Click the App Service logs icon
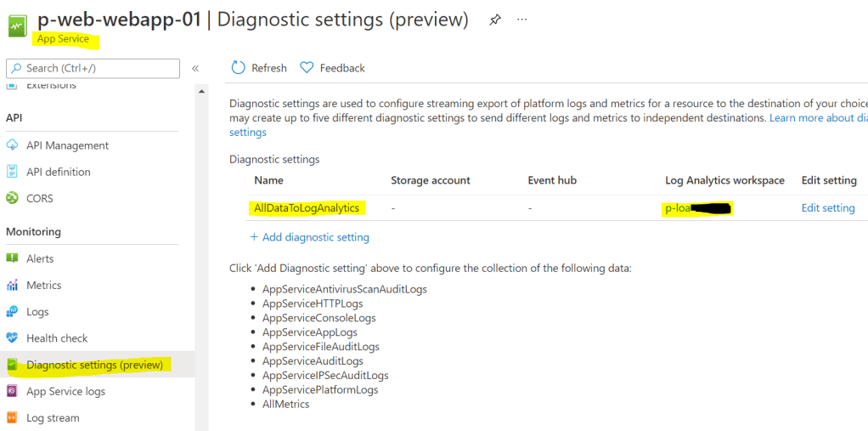 pos(13,391)
